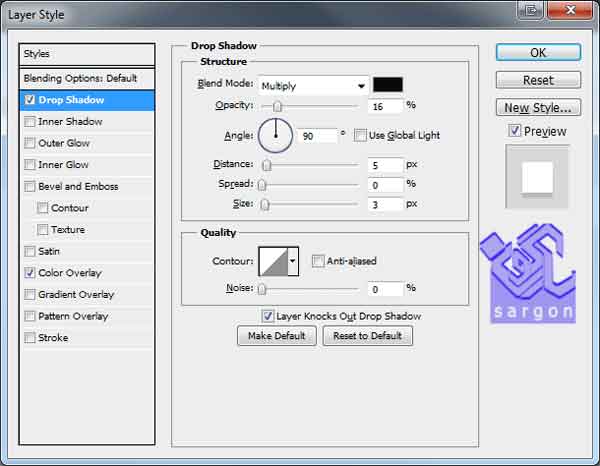
Task: Click the Opacity slider handle
Action: 277,106
